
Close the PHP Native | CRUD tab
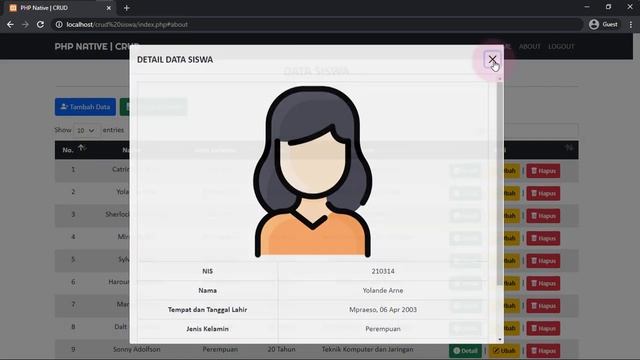click(109, 8)
